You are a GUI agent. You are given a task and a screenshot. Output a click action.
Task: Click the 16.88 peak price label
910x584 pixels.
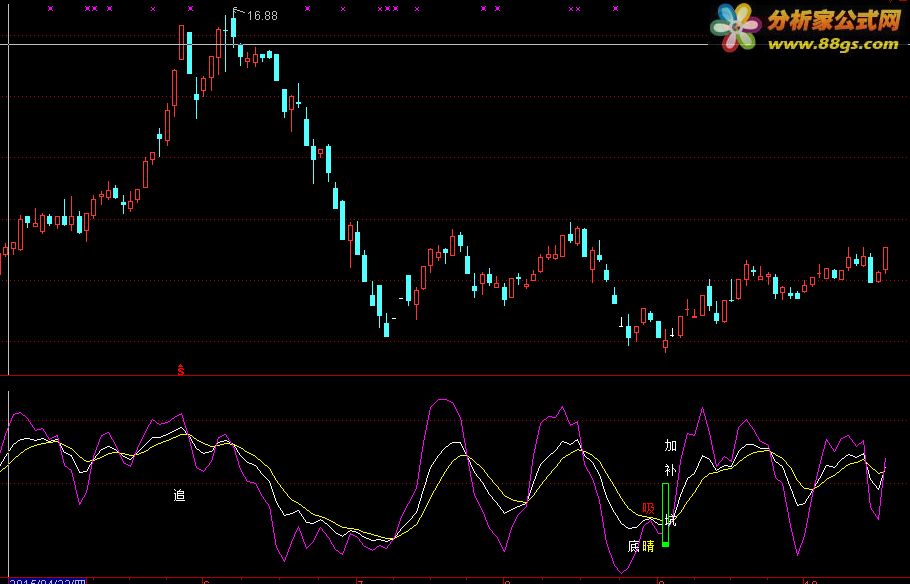tap(262, 16)
